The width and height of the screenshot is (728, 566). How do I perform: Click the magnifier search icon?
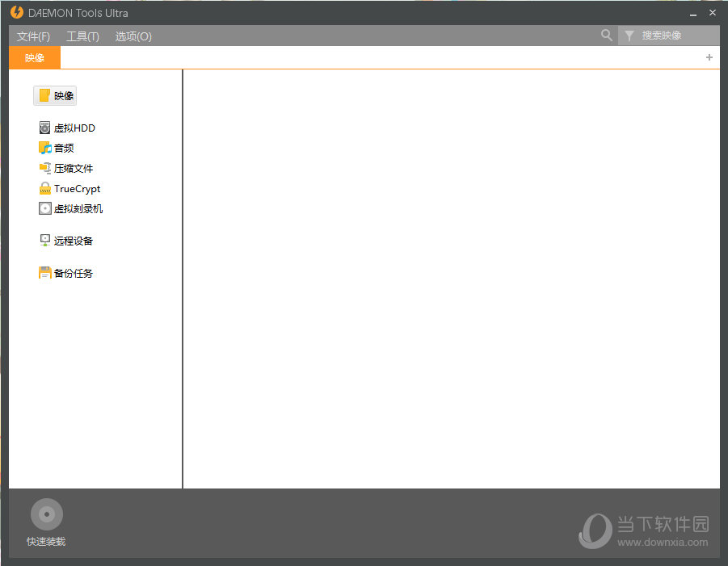point(606,35)
